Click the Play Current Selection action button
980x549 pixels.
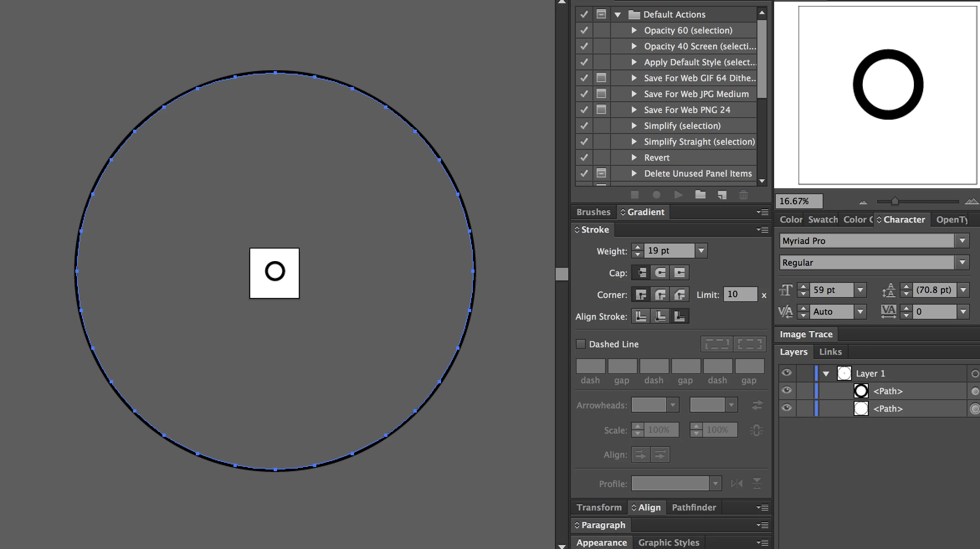(678, 195)
